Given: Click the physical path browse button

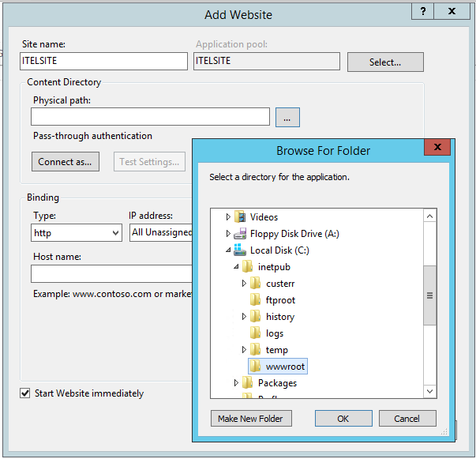Looking at the screenshot, I should pos(287,117).
